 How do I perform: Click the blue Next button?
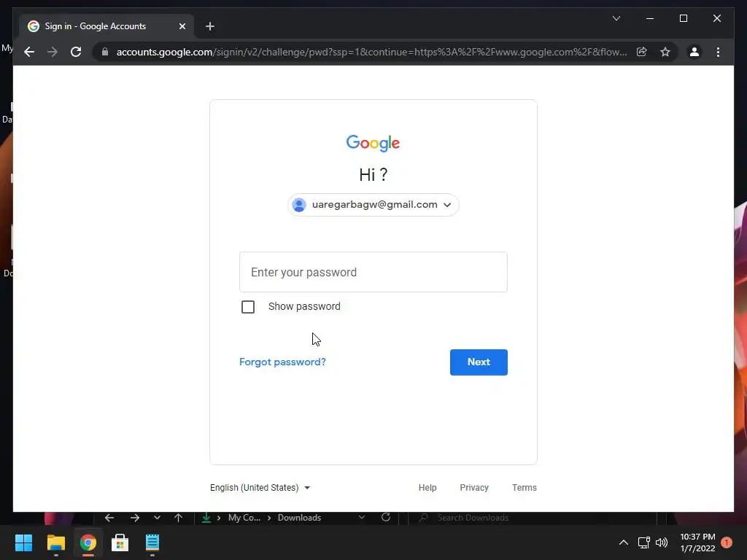(479, 362)
